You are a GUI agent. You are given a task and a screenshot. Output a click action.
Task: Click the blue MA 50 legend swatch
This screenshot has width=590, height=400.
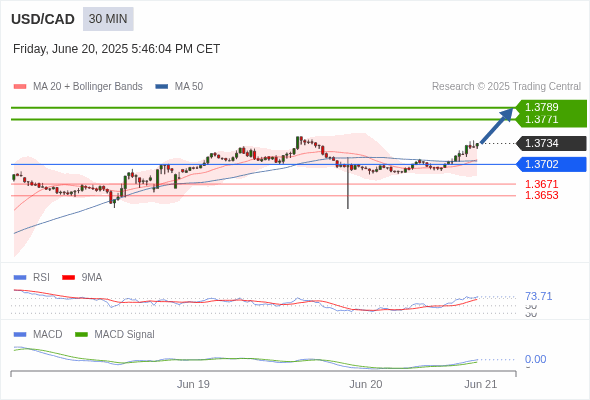tap(161, 87)
